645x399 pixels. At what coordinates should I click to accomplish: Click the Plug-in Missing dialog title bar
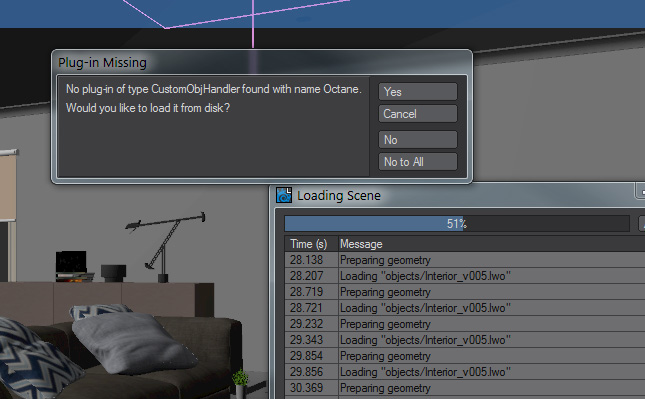262,63
